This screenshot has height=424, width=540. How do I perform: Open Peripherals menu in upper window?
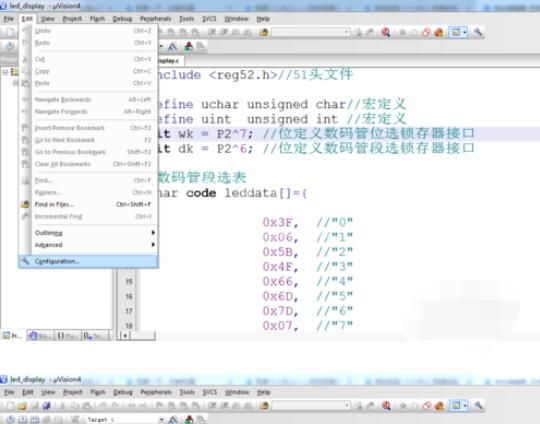pyautogui.click(x=155, y=19)
